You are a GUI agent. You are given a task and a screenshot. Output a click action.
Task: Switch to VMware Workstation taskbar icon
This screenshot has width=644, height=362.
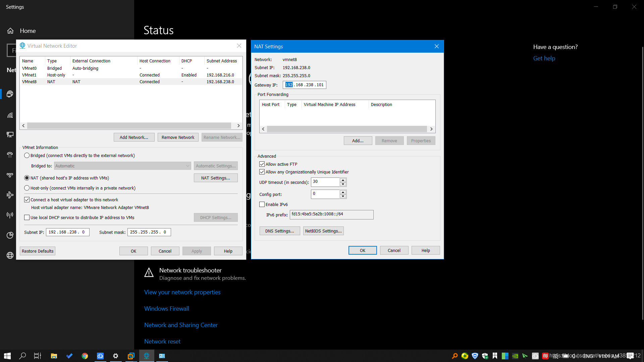click(x=131, y=356)
